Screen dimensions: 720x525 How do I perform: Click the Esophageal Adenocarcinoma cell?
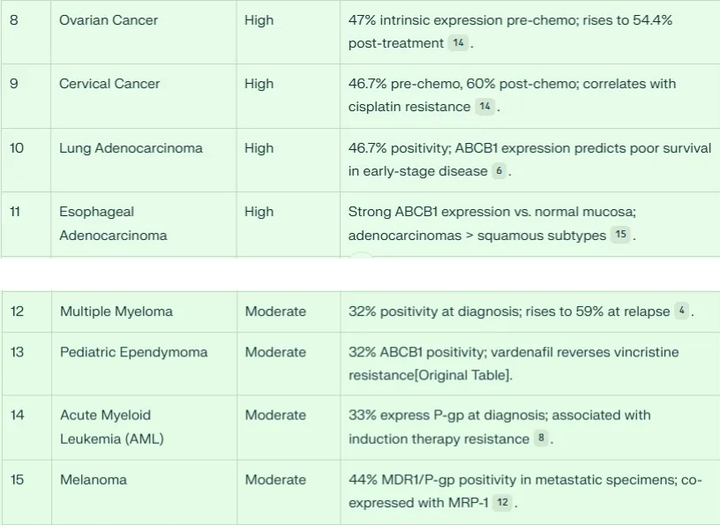tap(113, 224)
